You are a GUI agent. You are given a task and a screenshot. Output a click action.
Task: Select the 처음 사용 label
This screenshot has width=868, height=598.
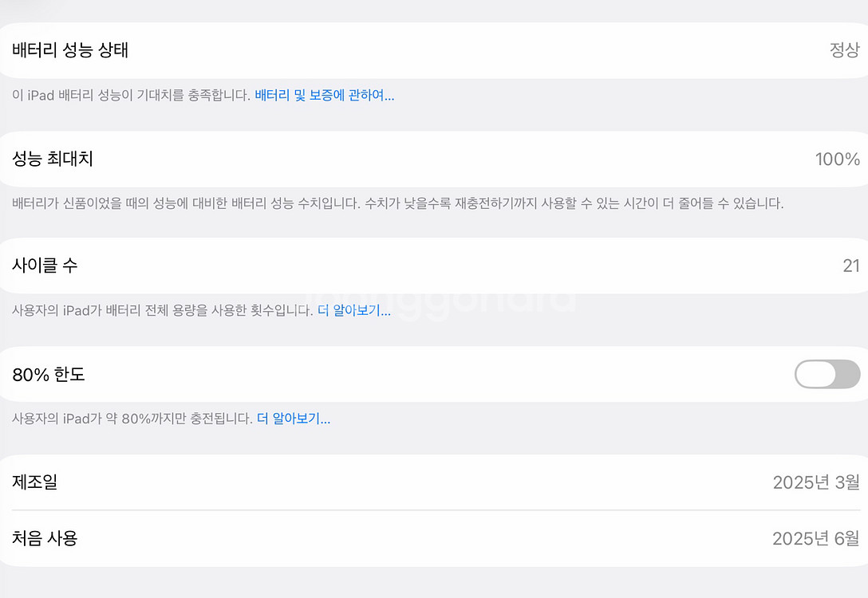tap(45, 538)
